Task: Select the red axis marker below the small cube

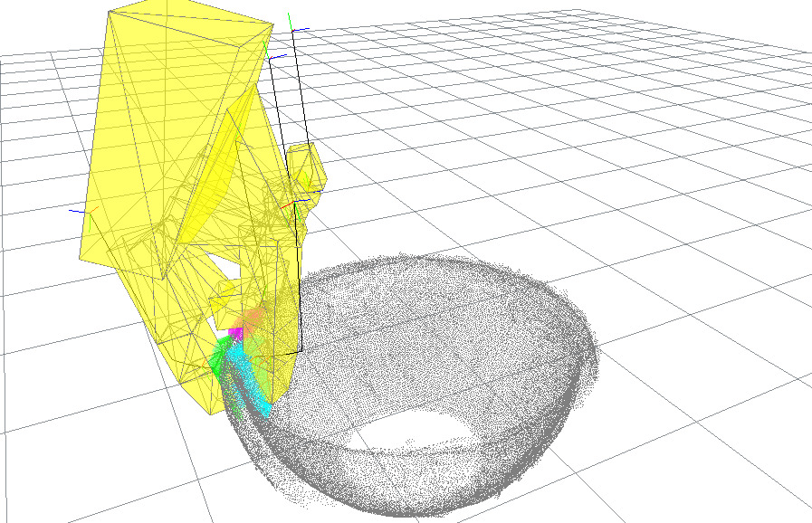Action: (288, 210)
